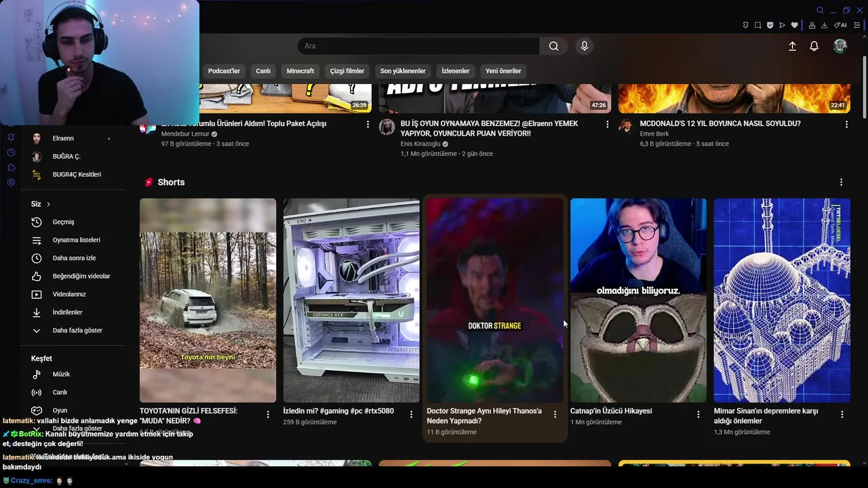Viewport: 868px width, 488px height.
Task: Click the Canlı broadcast icon in Keşfet
Action: (x=37, y=392)
